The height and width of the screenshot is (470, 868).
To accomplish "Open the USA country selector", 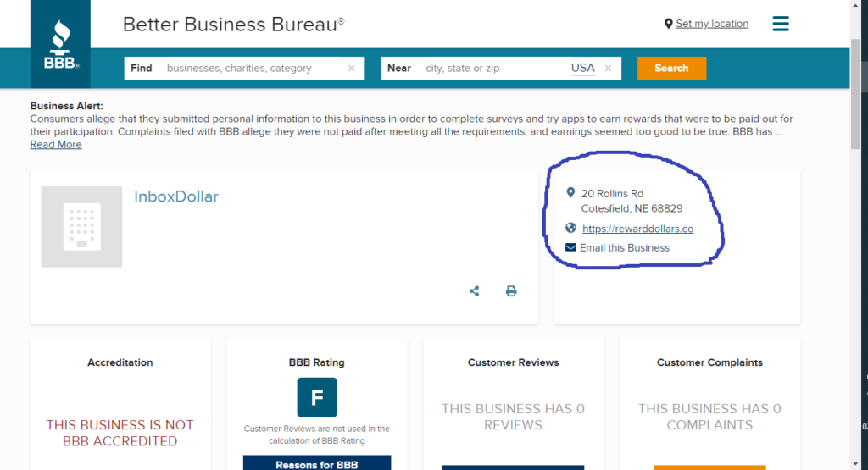I will click(582, 69).
